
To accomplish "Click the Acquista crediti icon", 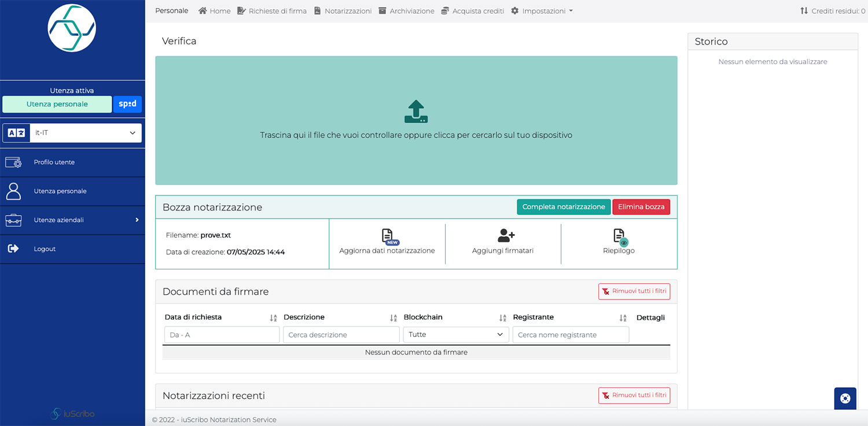I will coord(444,10).
